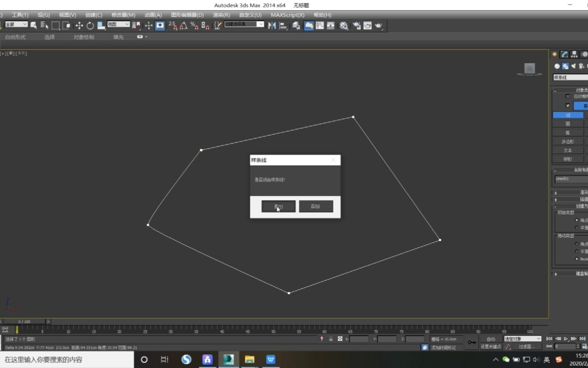Image resolution: width=588 pixels, height=368 pixels.
Task: Expand the 插值 rollout
Action: tap(570, 199)
